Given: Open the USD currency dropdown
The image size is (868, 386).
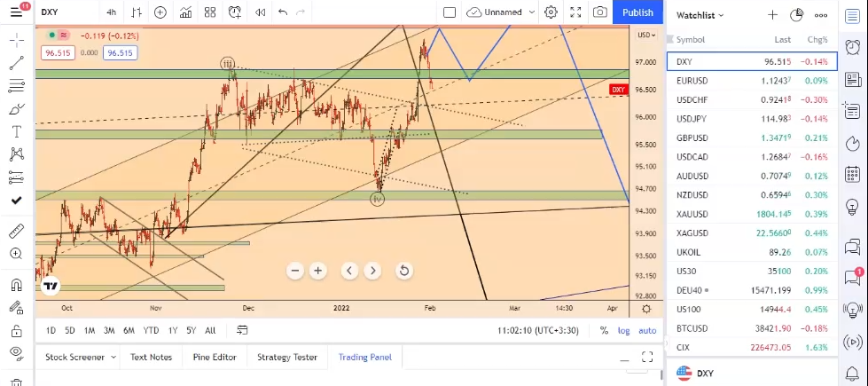Looking at the screenshot, I should point(646,35).
